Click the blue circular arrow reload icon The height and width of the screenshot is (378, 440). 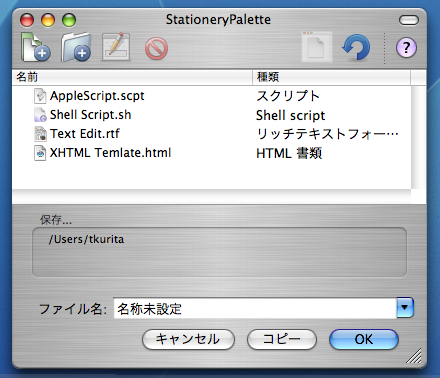coord(356,47)
